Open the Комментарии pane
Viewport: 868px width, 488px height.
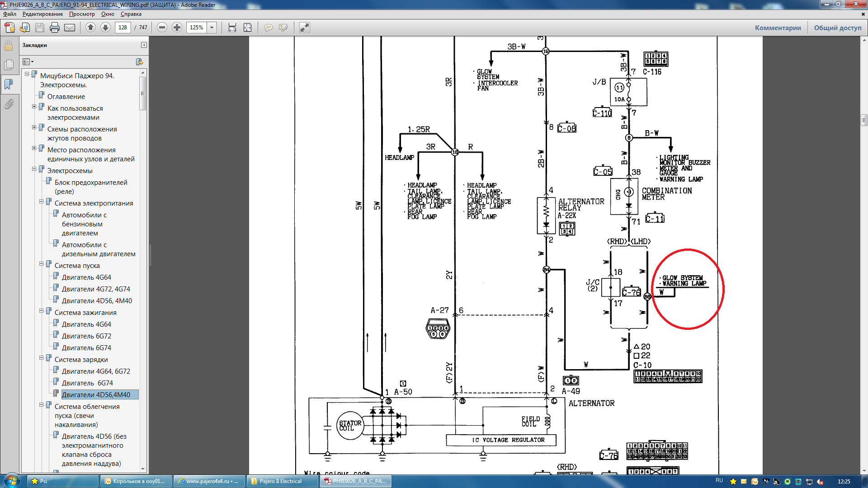coord(778,28)
